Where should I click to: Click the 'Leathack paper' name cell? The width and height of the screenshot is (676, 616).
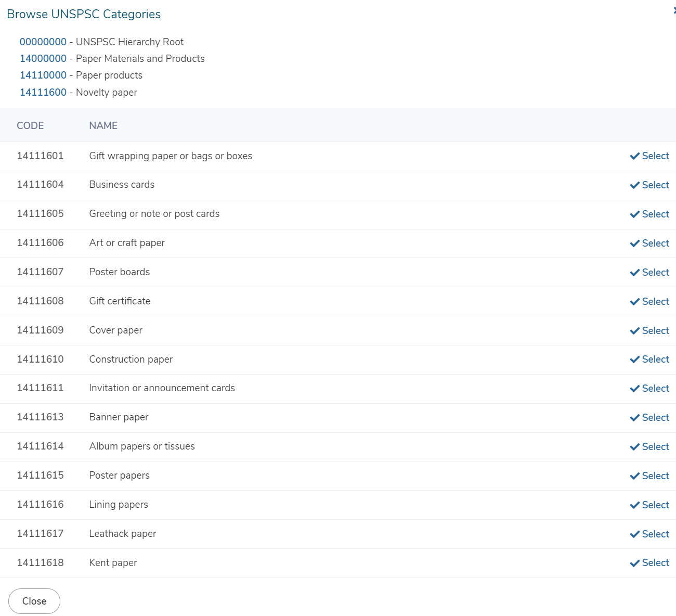(x=123, y=533)
